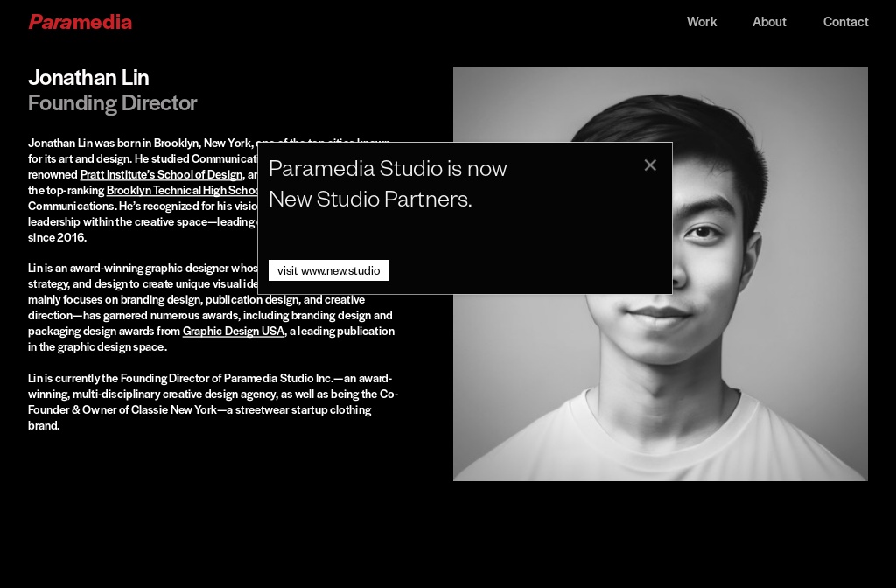Open the Work menu item
Image resolution: width=896 pixels, height=588 pixels.
(x=702, y=22)
